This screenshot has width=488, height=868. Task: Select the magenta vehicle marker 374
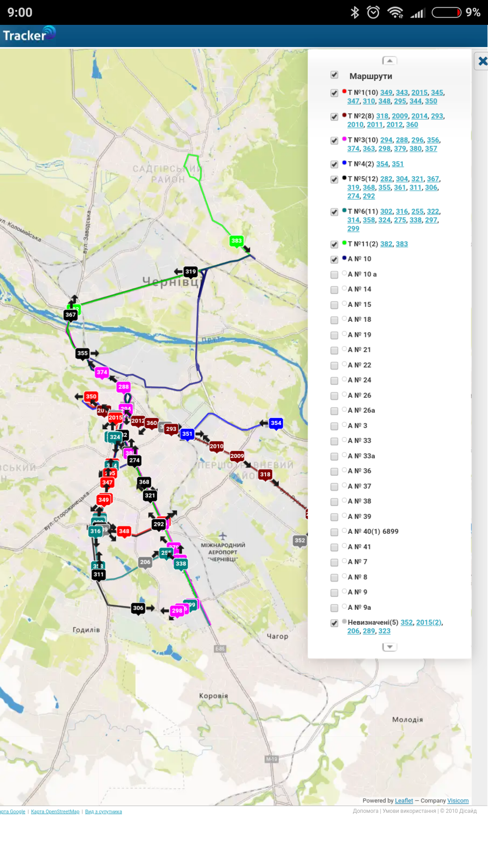point(102,373)
